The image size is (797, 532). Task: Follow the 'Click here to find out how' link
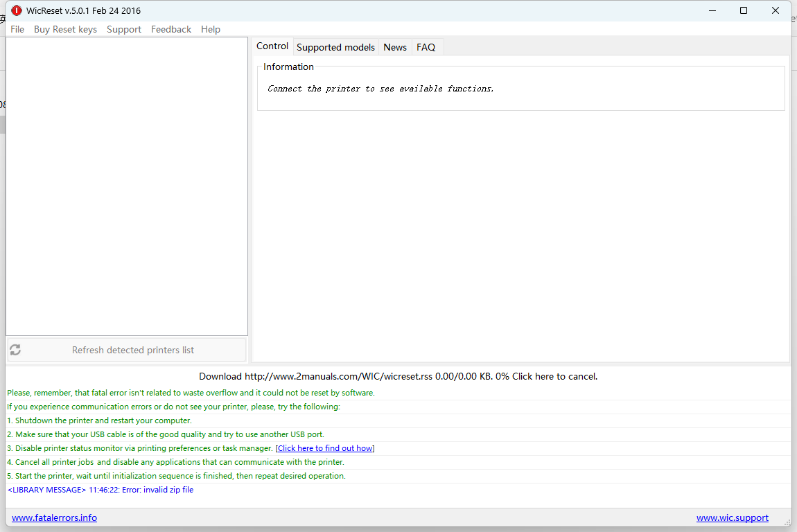pyautogui.click(x=325, y=449)
